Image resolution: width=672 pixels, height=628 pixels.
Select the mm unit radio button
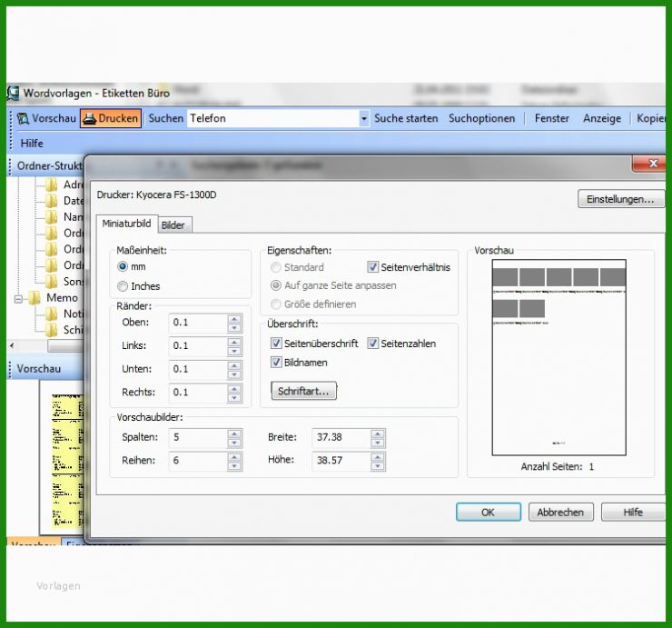tap(123, 266)
